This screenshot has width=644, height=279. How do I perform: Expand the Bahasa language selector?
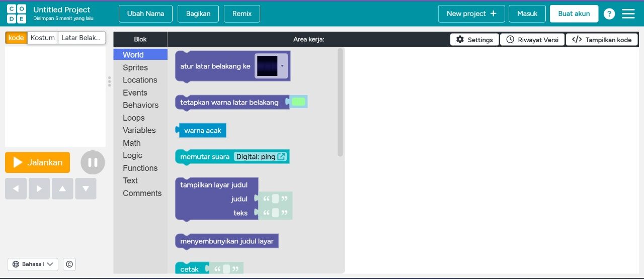33,264
